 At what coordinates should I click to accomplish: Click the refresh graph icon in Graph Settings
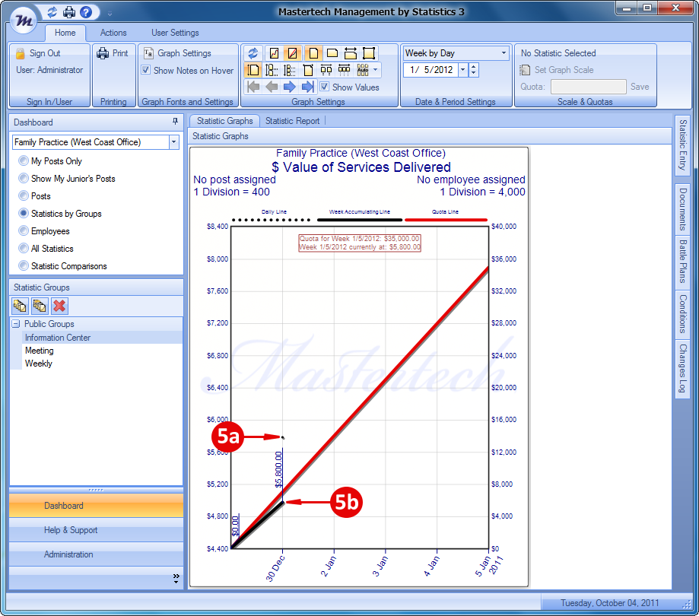tap(253, 53)
